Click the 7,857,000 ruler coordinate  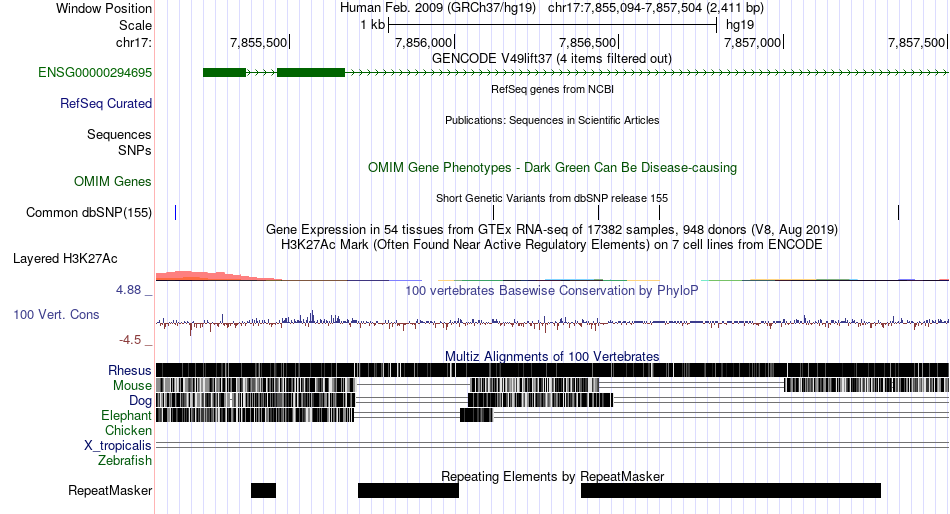[752, 42]
